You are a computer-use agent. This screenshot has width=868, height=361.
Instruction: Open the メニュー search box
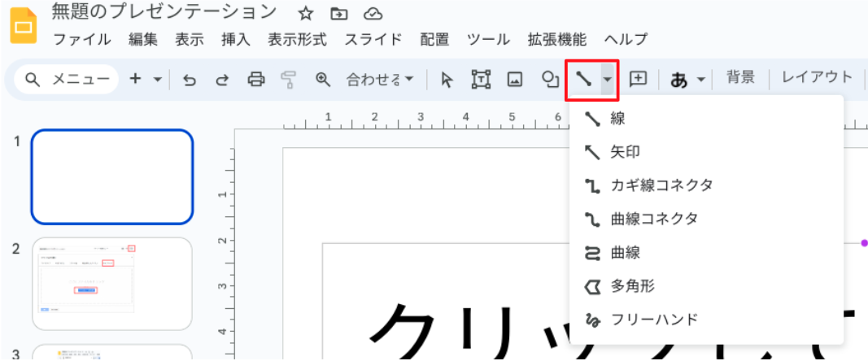[x=67, y=80]
